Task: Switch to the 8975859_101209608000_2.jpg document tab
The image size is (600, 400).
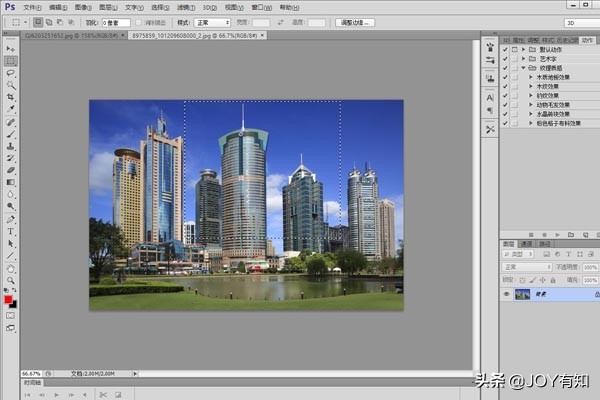Action: [195, 36]
